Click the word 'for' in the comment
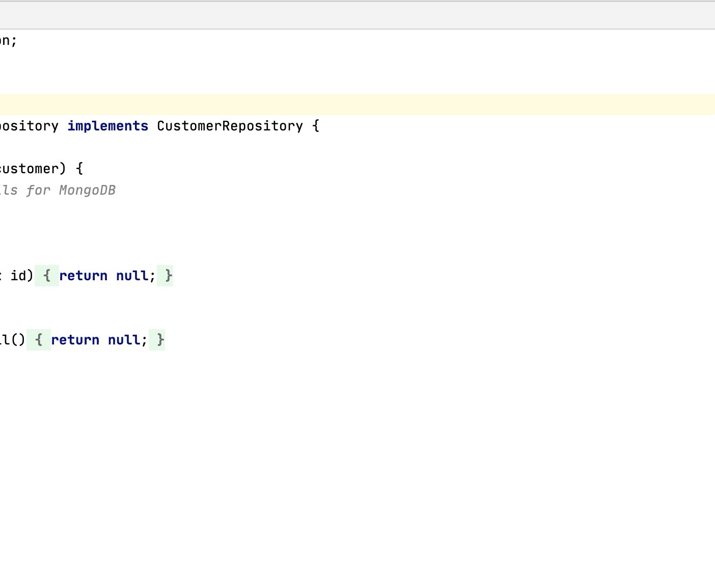 39,190
